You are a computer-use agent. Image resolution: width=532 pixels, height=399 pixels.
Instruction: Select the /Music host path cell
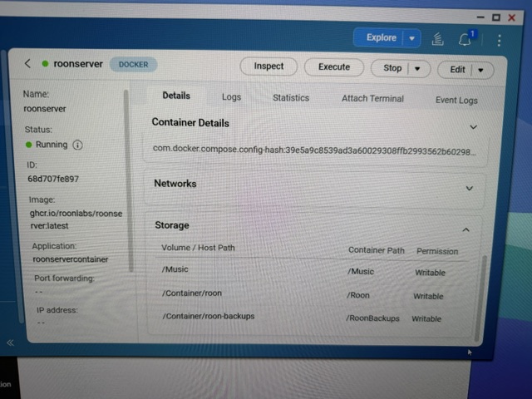pos(175,269)
